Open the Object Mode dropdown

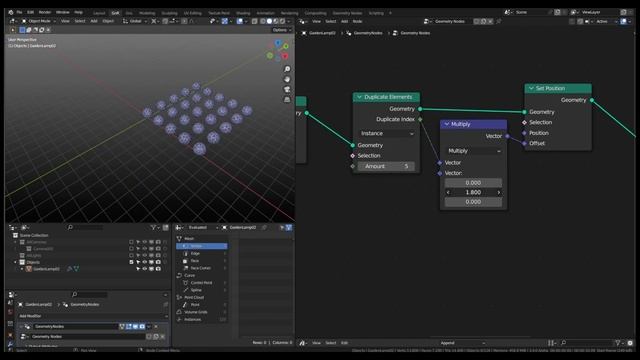click(39, 21)
